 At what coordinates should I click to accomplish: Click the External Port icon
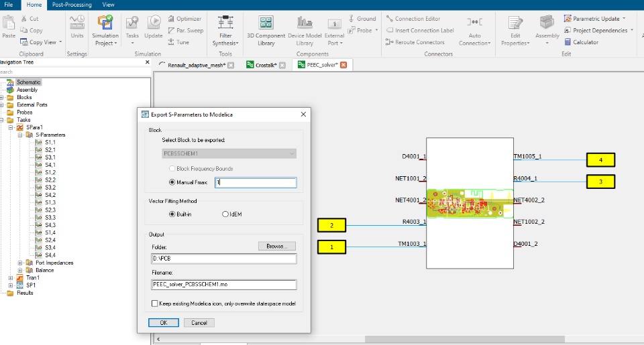334,23
